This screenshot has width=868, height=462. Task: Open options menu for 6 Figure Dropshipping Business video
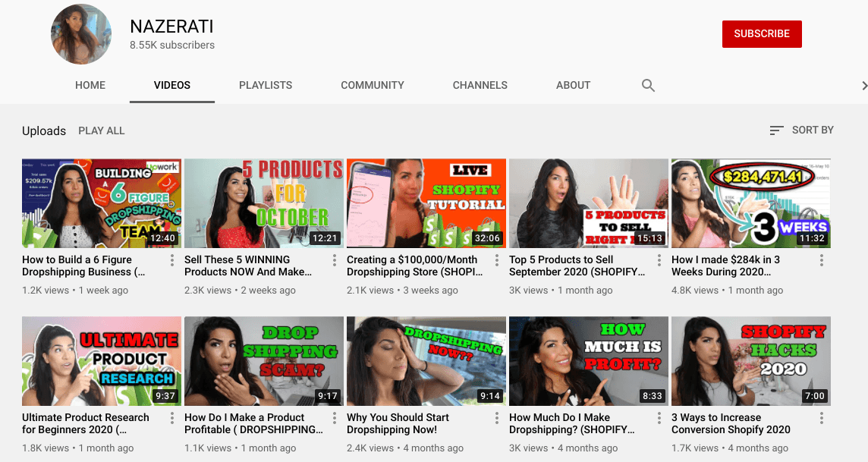coord(172,260)
